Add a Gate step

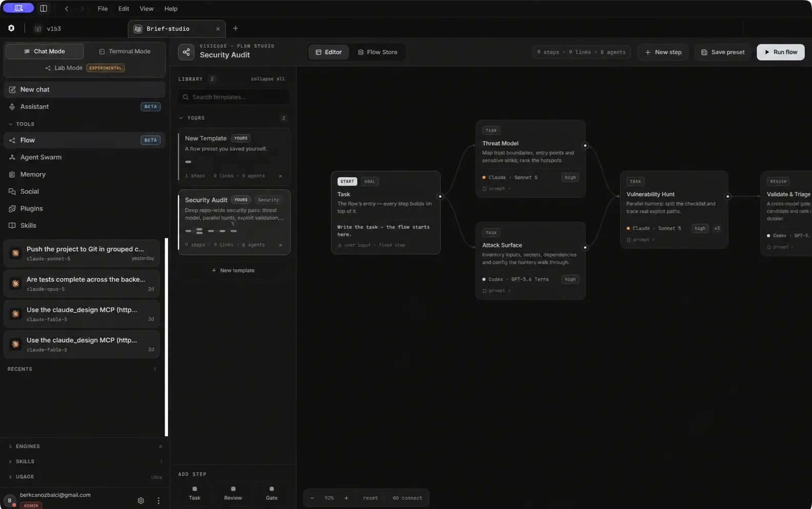pos(272,493)
